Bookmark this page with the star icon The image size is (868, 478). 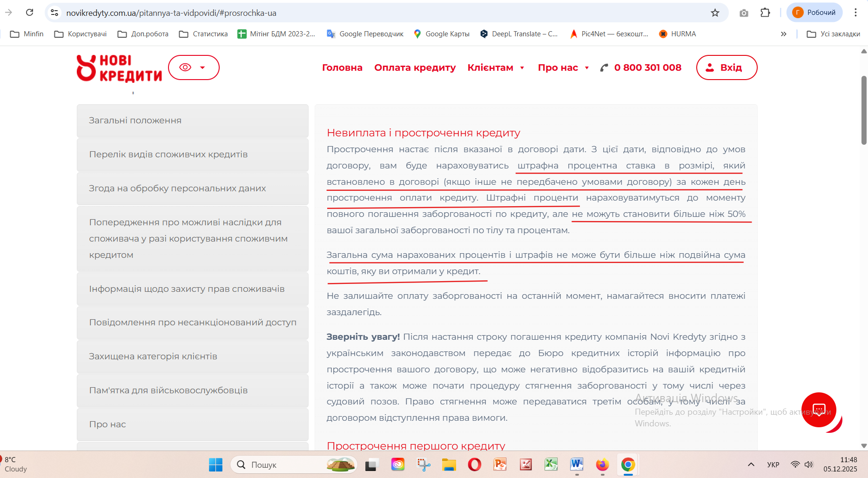coord(715,13)
